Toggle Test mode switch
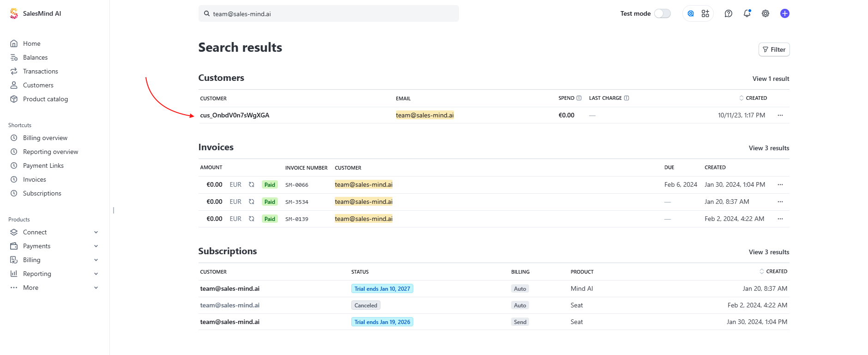 (662, 13)
